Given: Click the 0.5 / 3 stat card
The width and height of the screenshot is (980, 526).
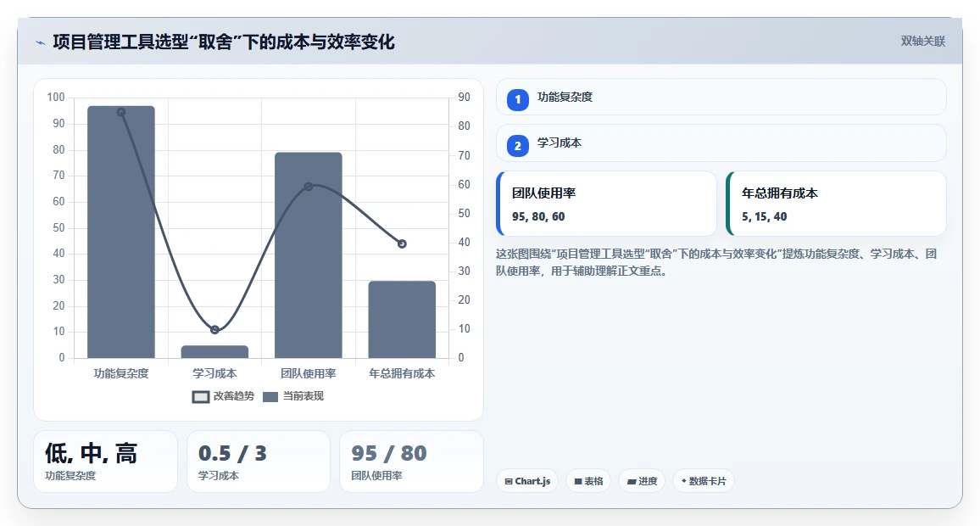Looking at the screenshot, I should click(x=259, y=462).
